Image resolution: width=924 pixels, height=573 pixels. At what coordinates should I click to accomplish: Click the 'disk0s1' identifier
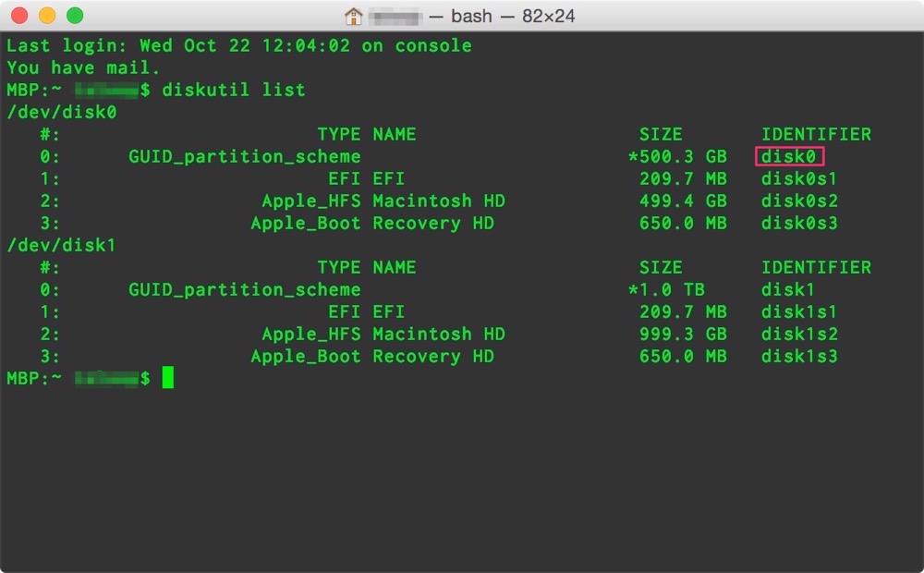click(x=799, y=178)
